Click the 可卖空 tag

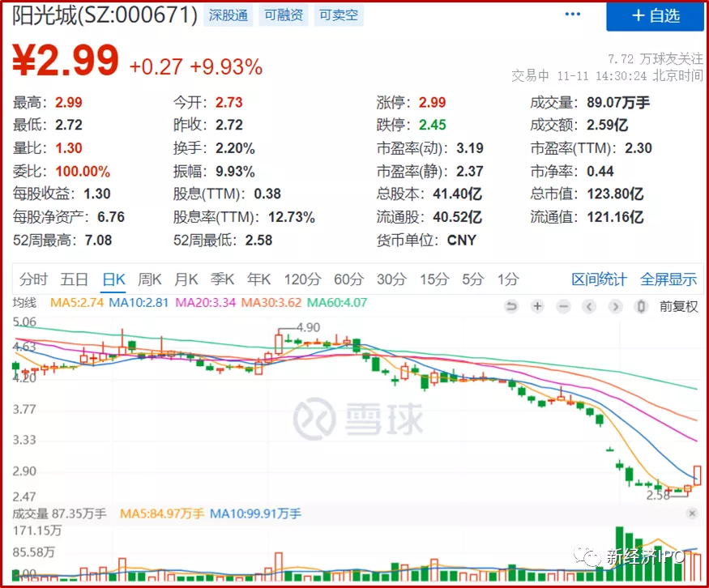point(339,15)
